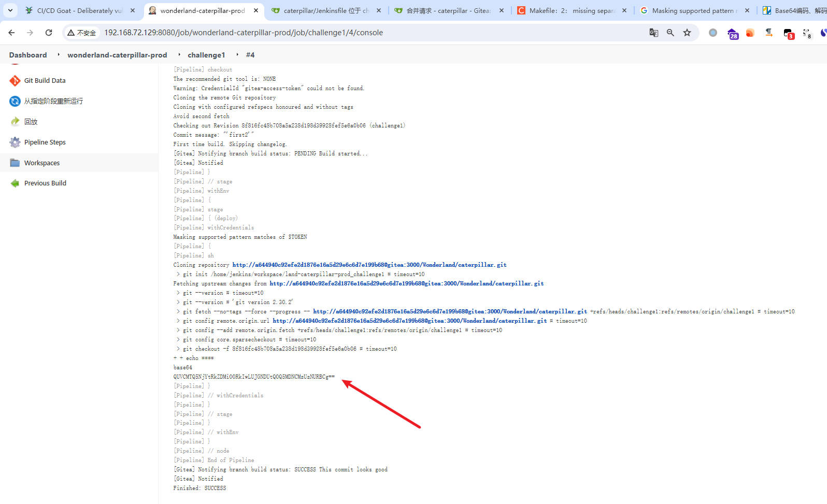Viewport: 827px width, 504px height.
Task: Click the paragraph mark extension icon
Action: point(769,33)
